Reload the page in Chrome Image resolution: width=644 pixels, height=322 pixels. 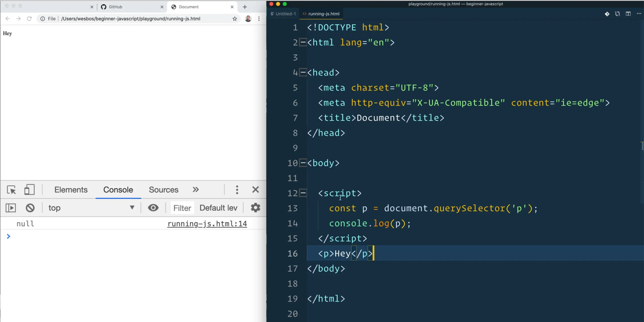pos(29,19)
